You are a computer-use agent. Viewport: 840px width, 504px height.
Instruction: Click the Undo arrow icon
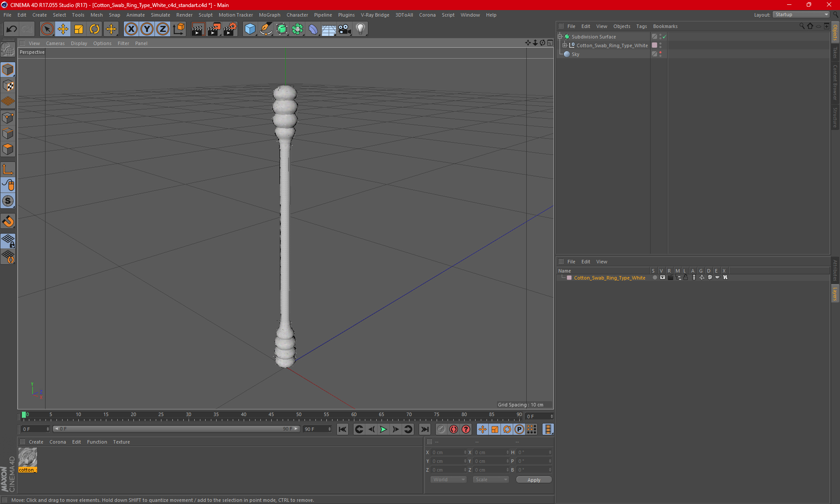click(12, 29)
